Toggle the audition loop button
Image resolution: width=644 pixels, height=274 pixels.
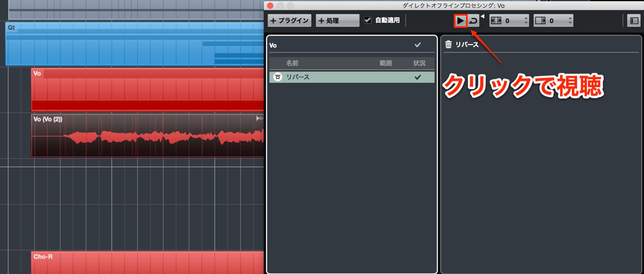click(x=474, y=21)
